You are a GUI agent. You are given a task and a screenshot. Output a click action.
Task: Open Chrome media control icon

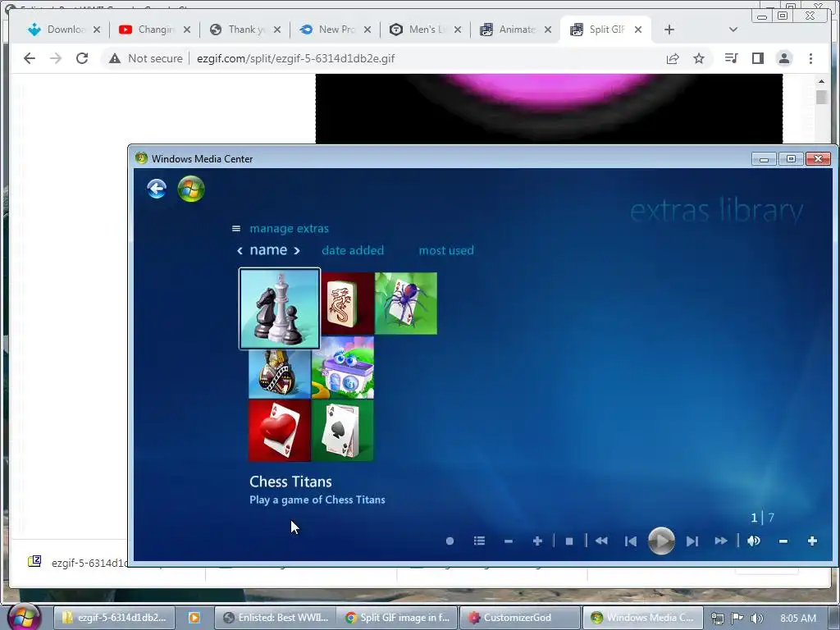click(731, 58)
